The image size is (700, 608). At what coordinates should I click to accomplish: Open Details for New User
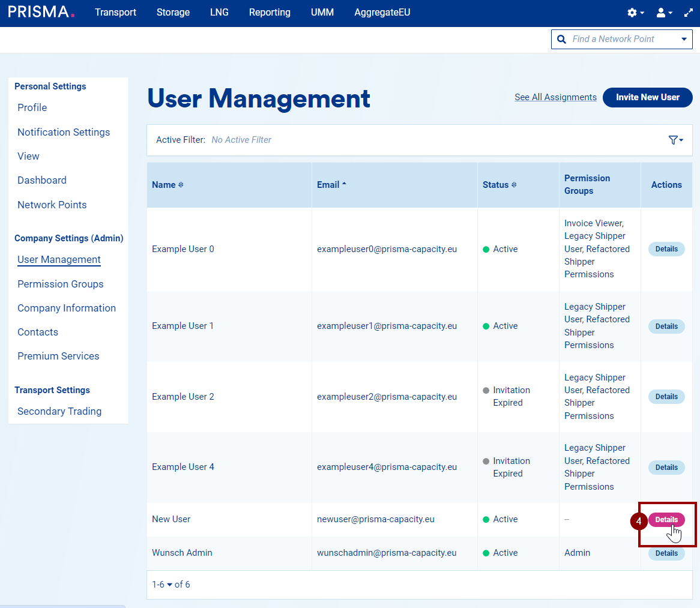click(x=666, y=520)
